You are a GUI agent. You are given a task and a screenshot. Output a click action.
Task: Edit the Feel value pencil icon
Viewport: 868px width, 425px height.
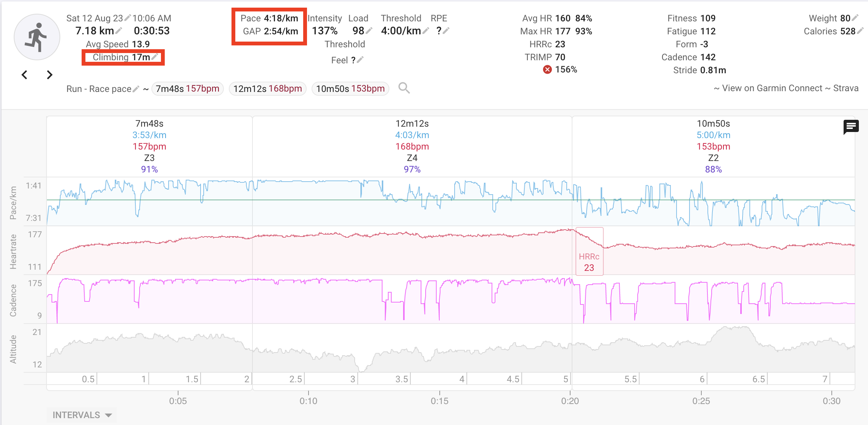pos(360,60)
